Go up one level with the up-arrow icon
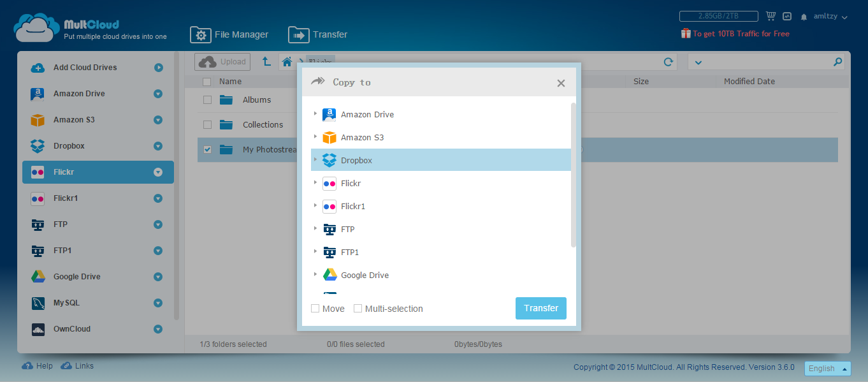The height and width of the screenshot is (382, 868). pyautogui.click(x=267, y=62)
